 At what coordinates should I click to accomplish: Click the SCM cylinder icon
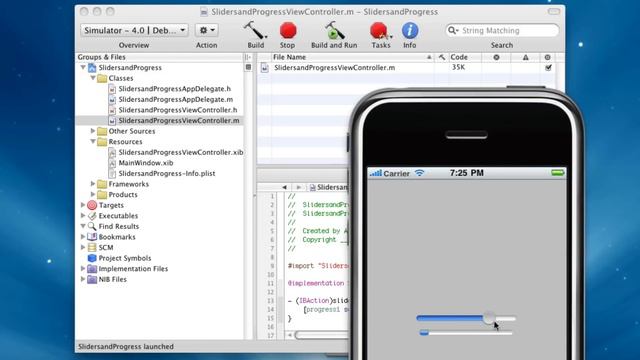92,247
